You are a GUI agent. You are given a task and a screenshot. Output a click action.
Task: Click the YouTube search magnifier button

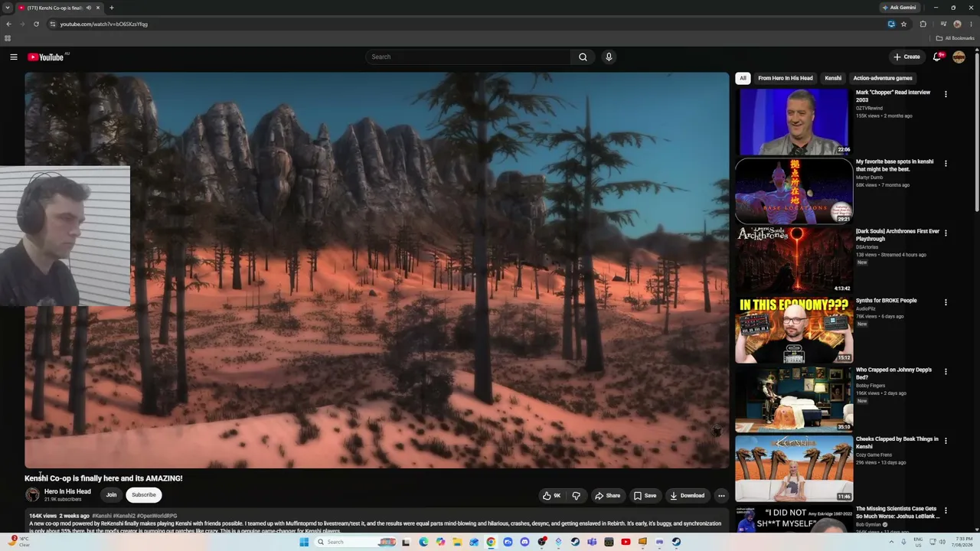pyautogui.click(x=583, y=57)
